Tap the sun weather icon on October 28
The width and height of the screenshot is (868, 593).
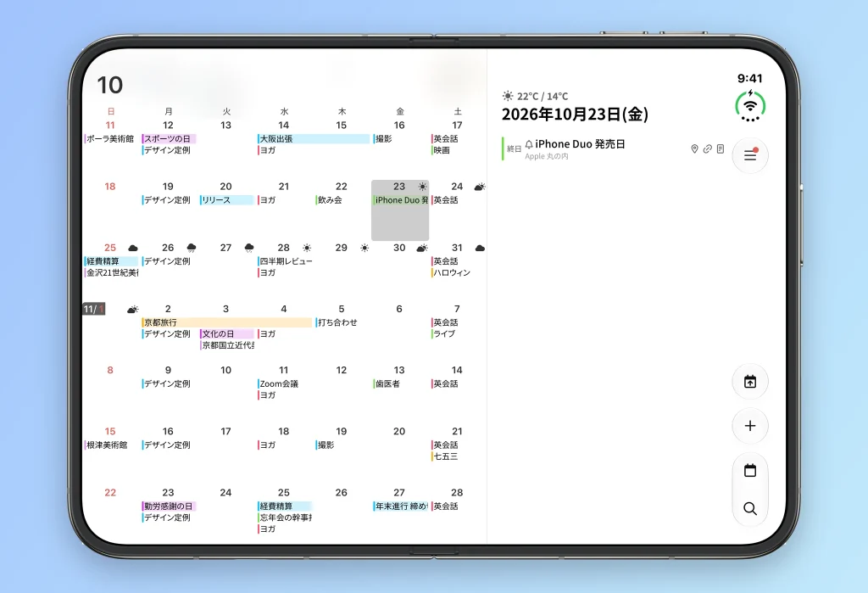tap(307, 248)
